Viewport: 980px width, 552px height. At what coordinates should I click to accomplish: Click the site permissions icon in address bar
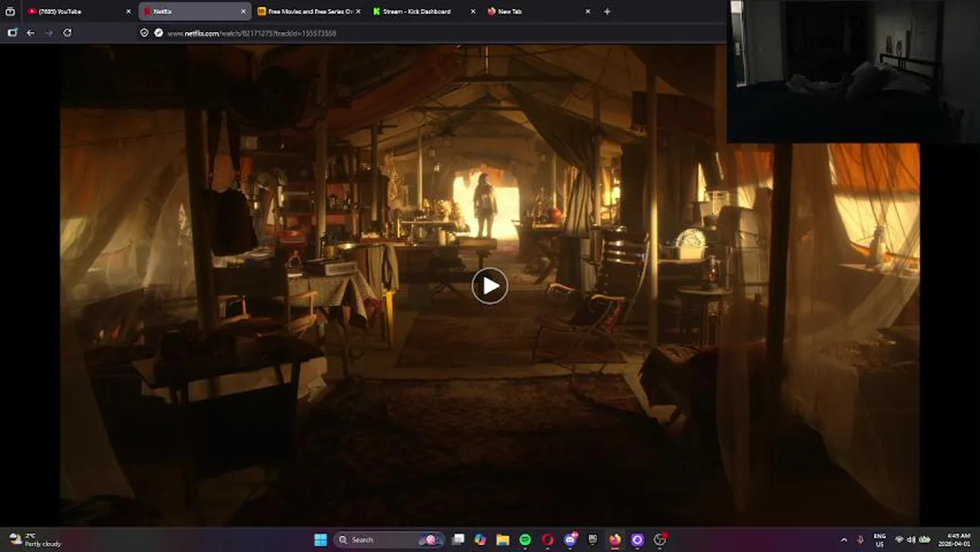159,33
